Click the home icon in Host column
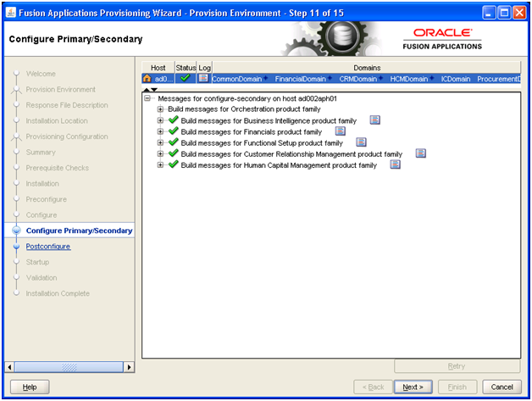532x401 pixels. (147, 79)
